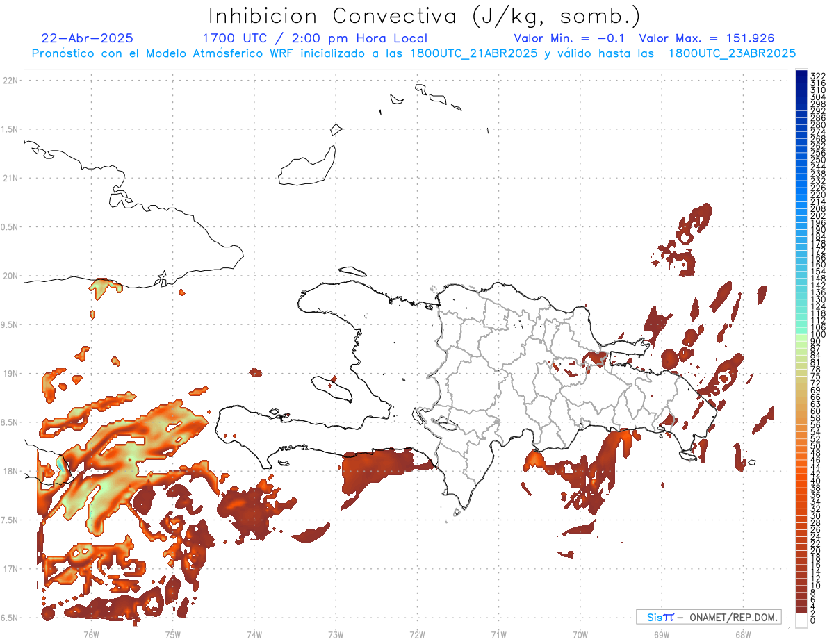Click the "22N" latitude label
Image resolution: width=834 pixels, height=644 pixels.
tap(10, 81)
